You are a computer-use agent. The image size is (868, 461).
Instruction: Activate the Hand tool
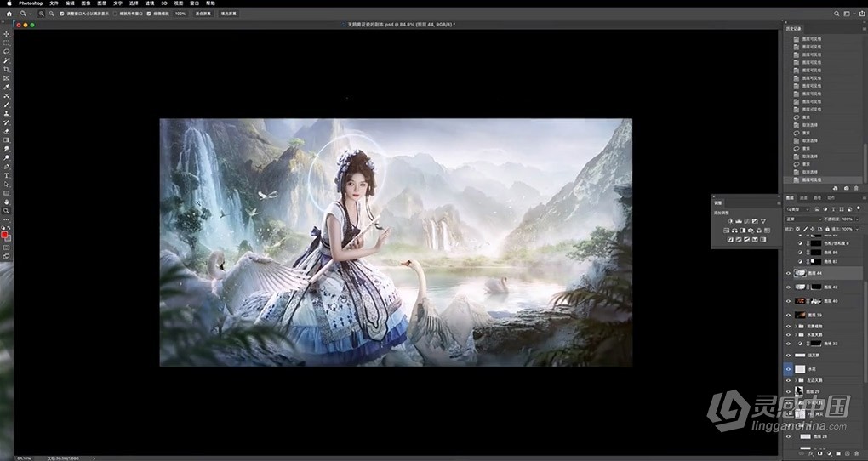click(6, 202)
